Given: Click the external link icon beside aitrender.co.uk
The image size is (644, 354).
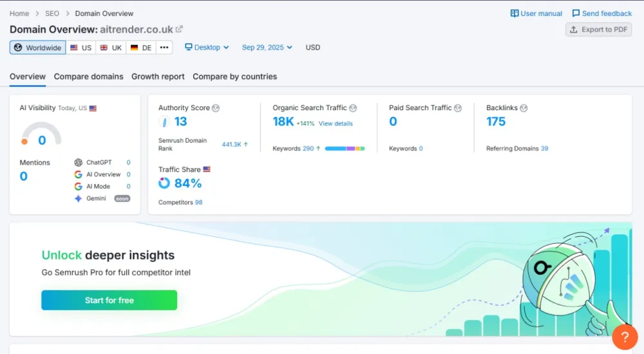Looking at the screenshot, I should (x=179, y=29).
